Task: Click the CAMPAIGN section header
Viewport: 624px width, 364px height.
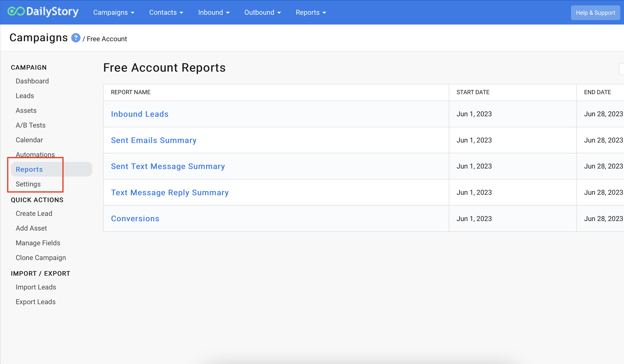Action: coord(29,67)
